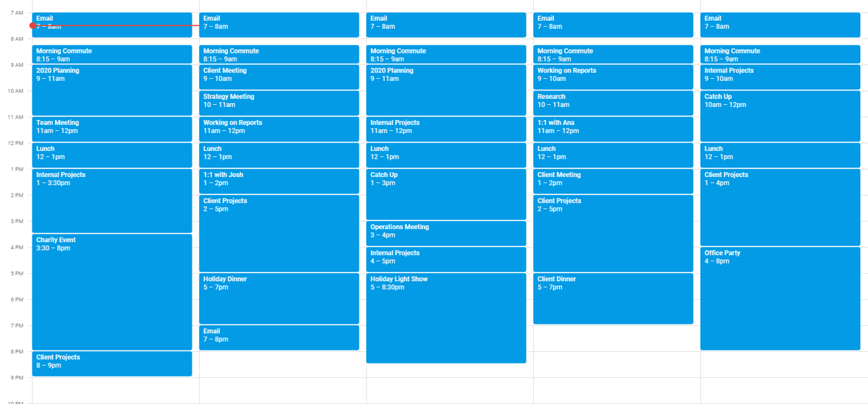
Task: Select the Catch Up event from 10am to 12pm
Action: pos(780,116)
